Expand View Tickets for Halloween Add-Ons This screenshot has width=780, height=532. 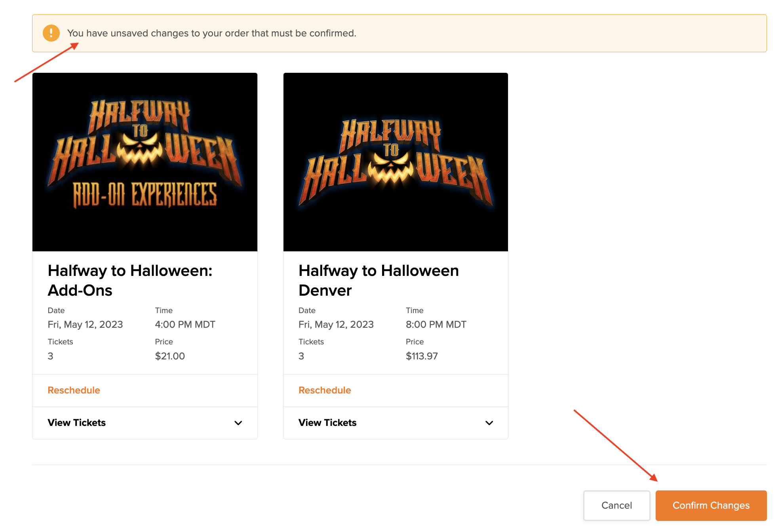(77, 423)
